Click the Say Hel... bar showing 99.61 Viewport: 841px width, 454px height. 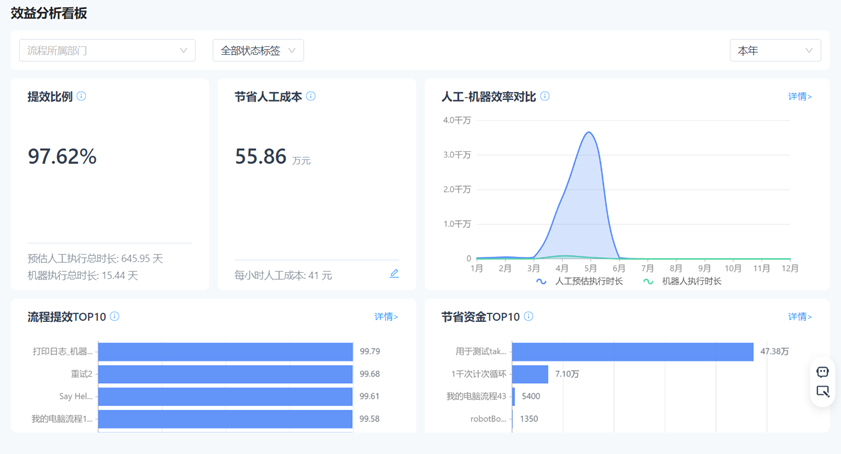pyautogui.click(x=225, y=396)
